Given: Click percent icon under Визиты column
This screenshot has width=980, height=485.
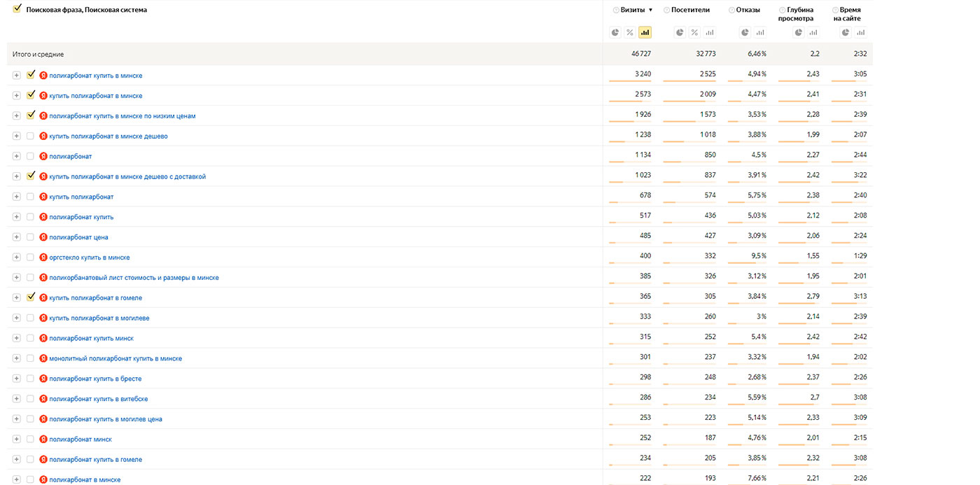Looking at the screenshot, I should [630, 32].
